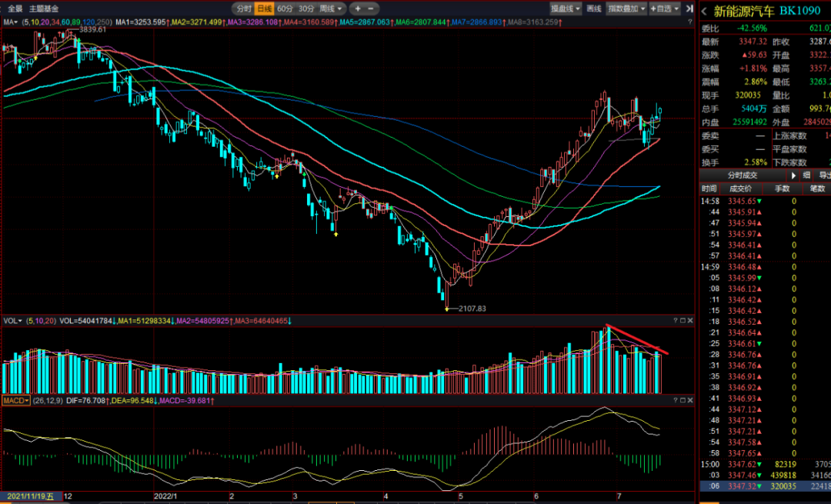Open the 周线 period dropdown
This screenshot has height=504, width=831.
[329, 8]
